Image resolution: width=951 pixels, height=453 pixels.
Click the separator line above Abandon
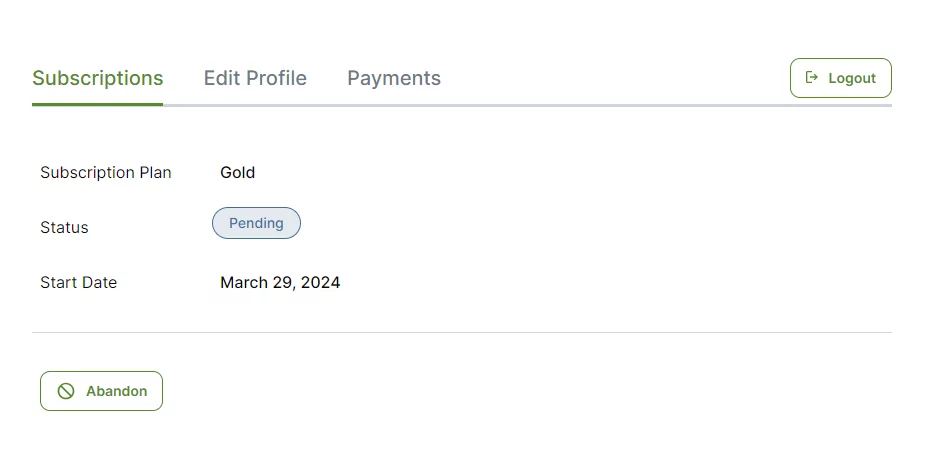tap(462, 332)
